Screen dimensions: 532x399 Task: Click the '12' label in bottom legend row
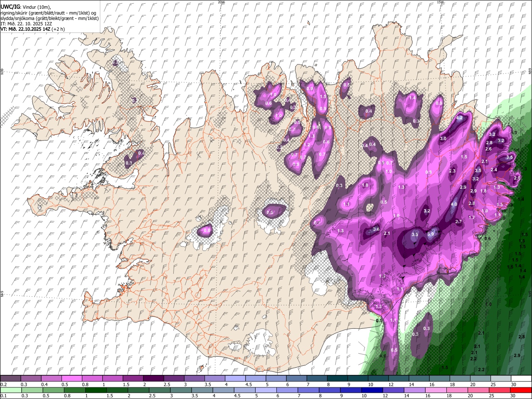(x=385, y=396)
